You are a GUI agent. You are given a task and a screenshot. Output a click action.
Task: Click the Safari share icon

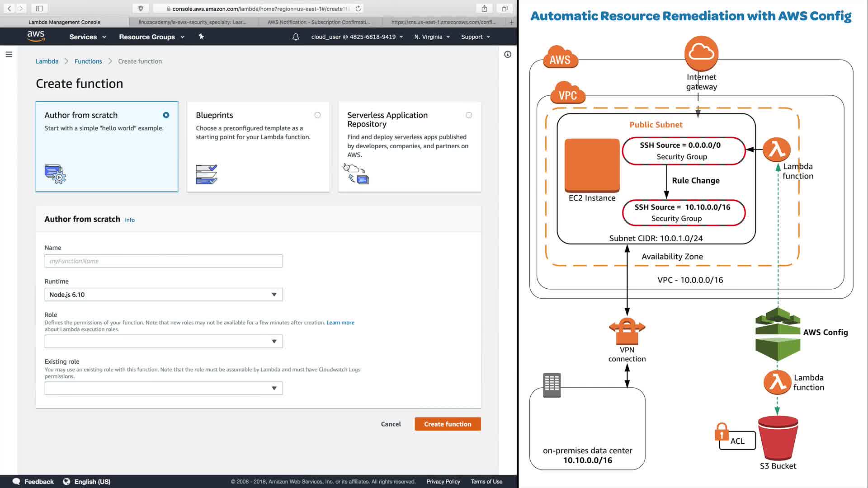pyautogui.click(x=484, y=9)
